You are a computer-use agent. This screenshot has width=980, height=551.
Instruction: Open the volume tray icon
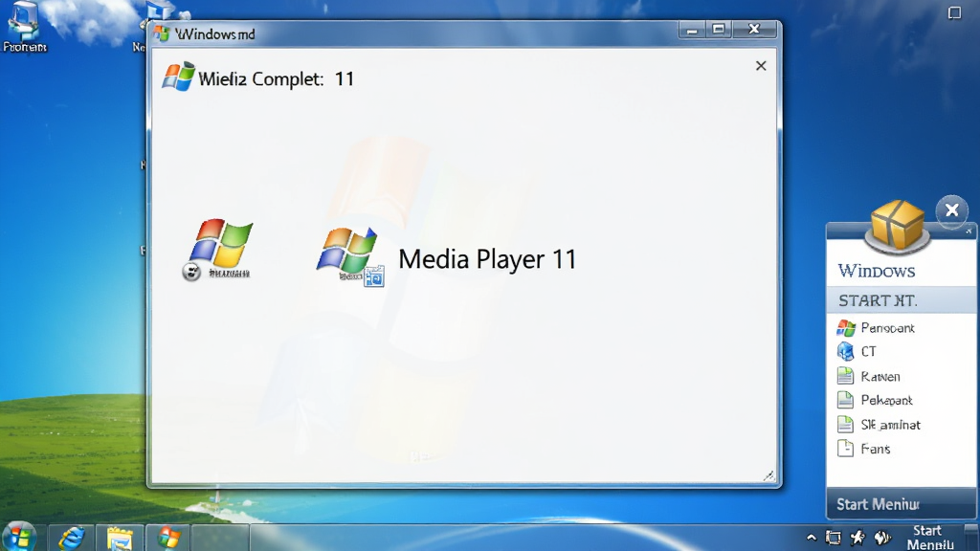click(x=881, y=538)
